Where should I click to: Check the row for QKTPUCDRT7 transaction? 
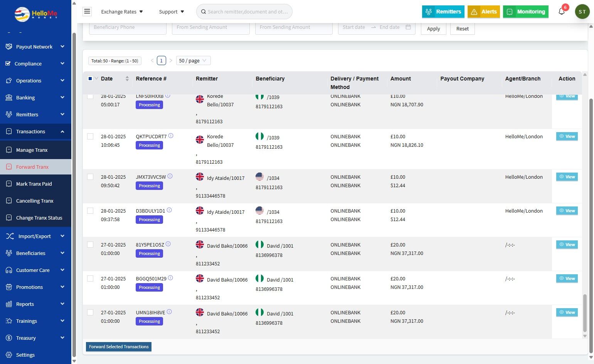click(x=90, y=136)
